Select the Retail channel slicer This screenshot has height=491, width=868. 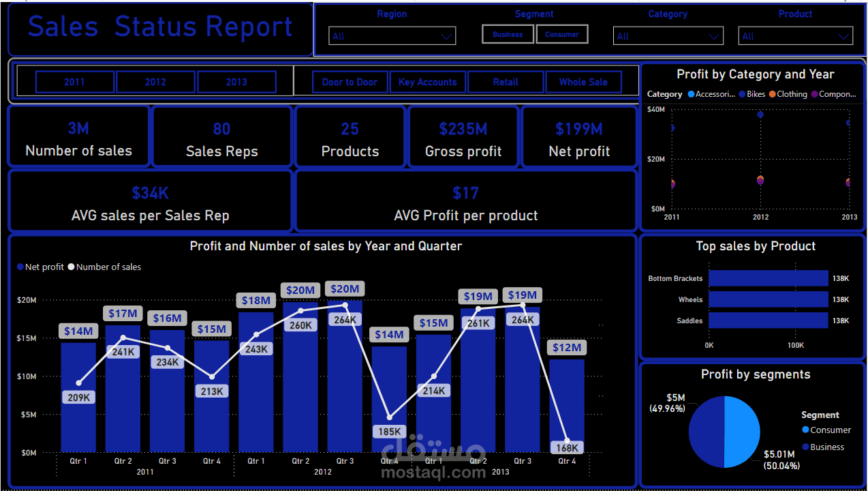[x=506, y=81]
